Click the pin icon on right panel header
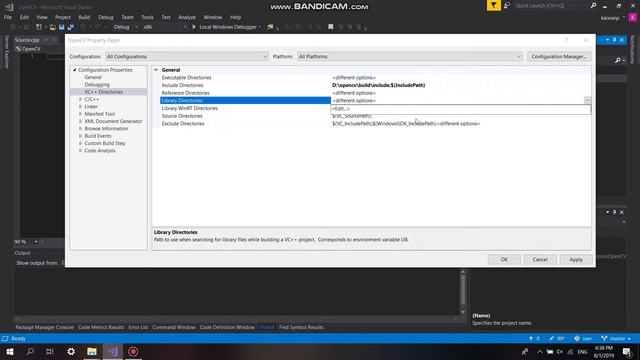This screenshot has width=640, height=360. coord(614,40)
